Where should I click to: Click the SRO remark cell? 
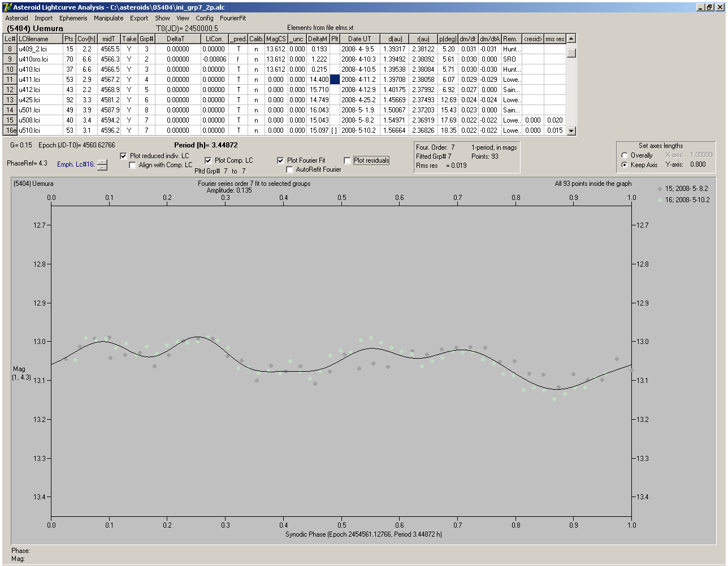(512, 59)
